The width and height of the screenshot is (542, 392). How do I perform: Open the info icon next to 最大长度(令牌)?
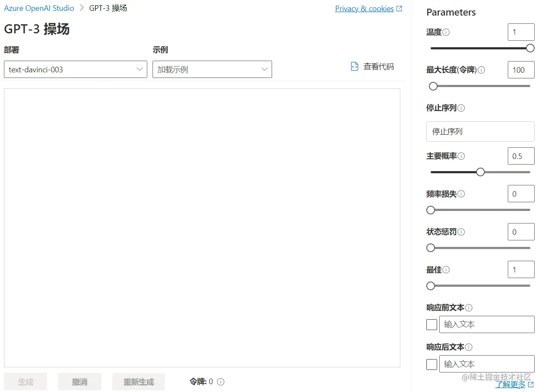pyautogui.click(x=481, y=70)
